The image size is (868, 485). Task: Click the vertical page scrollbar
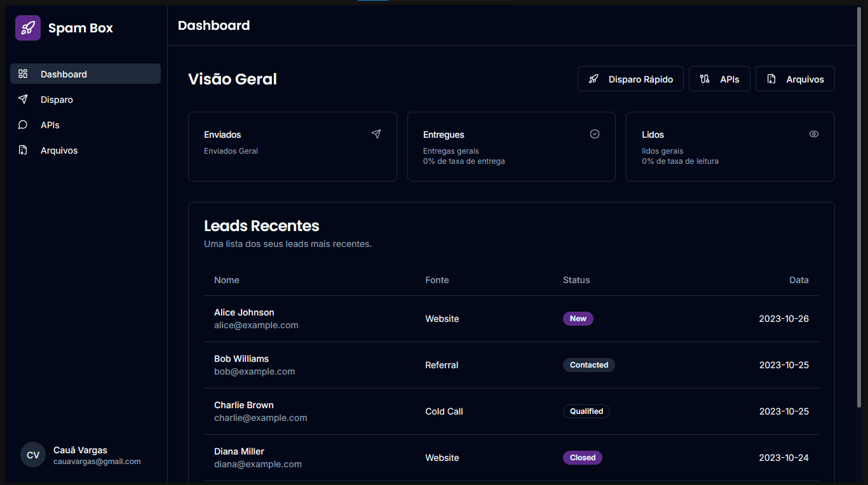pos(859,206)
